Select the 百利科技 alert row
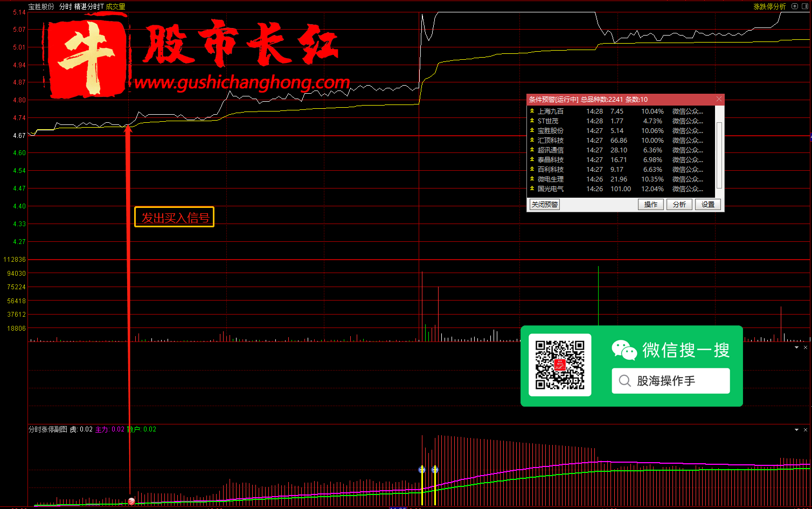Screen dimensions: 812x509 pyautogui.click(x=622, y=170)
